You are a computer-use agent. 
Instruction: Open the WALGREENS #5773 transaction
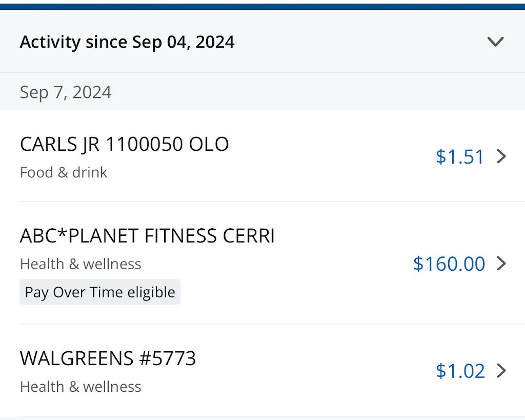pyautogui.click(x=108, y=358)
